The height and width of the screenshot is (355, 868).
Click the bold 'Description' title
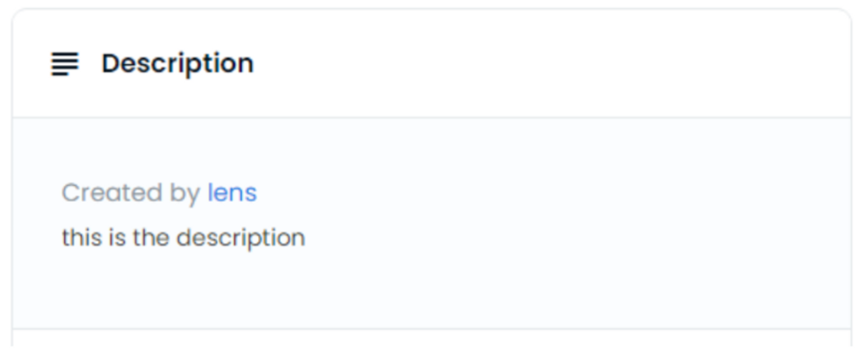pyautogui.click(x=177, y=63)
